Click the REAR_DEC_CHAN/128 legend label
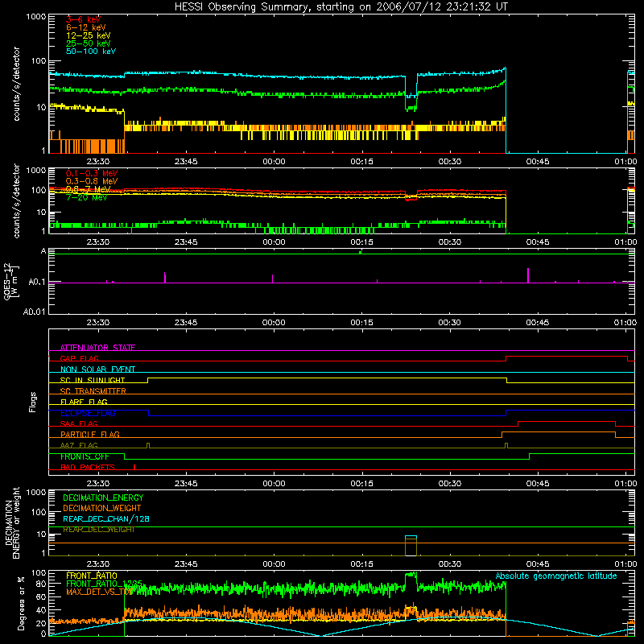The image size is (644, 644). click(106, 519)
